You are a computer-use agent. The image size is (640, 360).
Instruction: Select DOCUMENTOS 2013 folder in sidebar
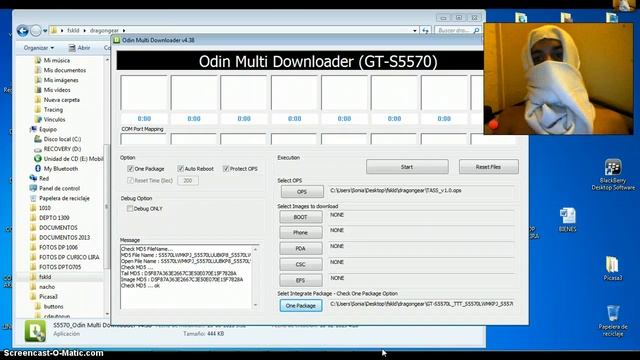[64, 238]
